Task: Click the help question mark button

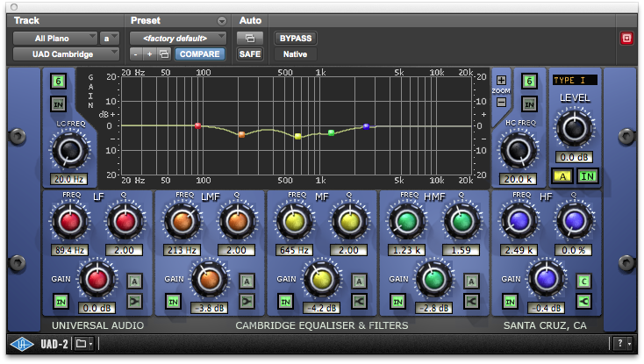Action: coord(619,344)
